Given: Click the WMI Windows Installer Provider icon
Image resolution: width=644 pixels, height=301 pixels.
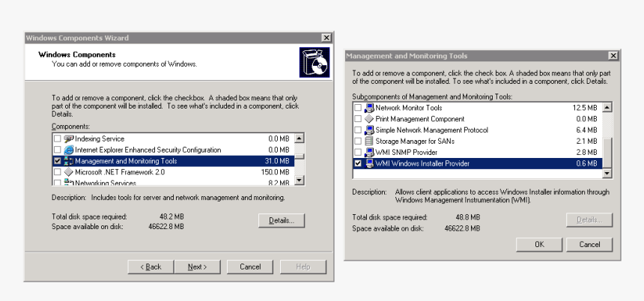Looking at the screenshot, I should (369, 163).
